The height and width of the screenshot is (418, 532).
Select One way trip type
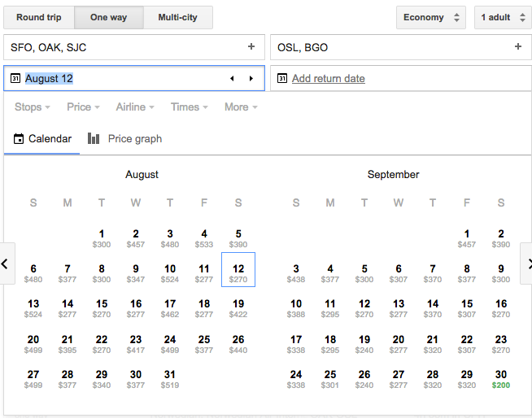point(109,17)
